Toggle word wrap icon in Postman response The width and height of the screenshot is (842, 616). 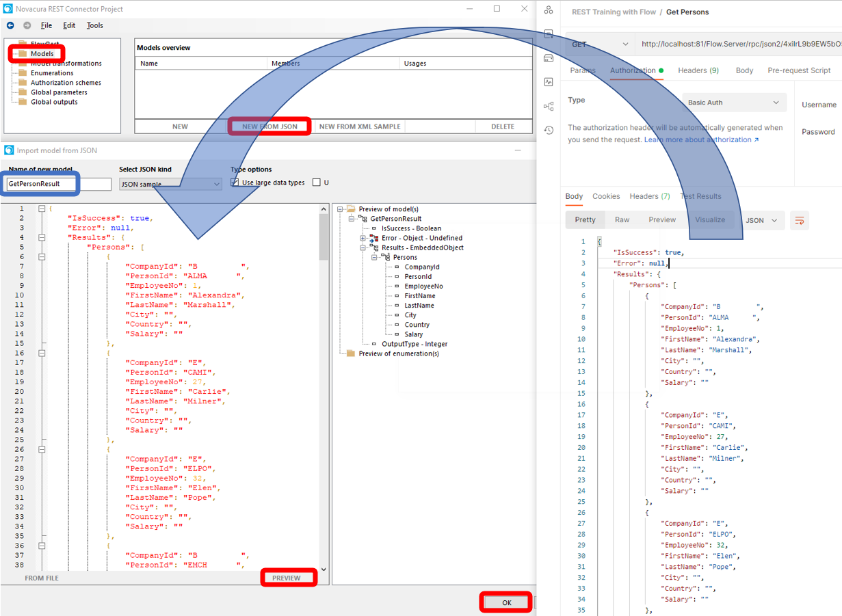tap(799, 220)
